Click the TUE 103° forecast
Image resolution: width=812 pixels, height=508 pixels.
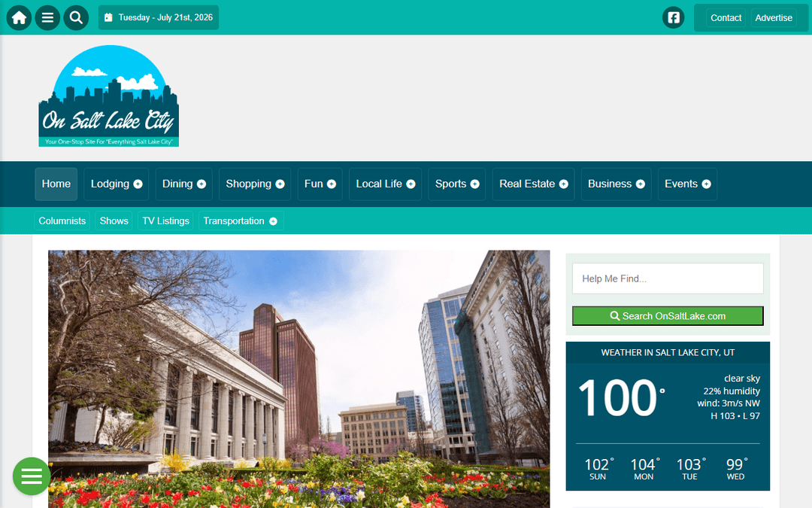point(690,469)
